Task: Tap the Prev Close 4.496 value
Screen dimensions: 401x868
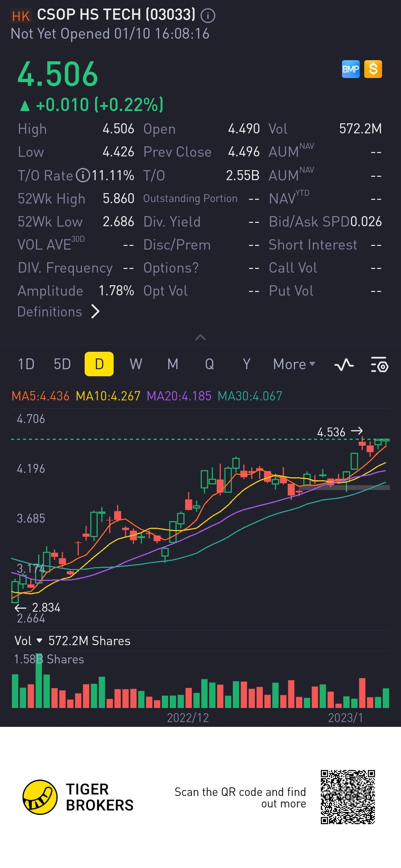Action: click(244, 152)
